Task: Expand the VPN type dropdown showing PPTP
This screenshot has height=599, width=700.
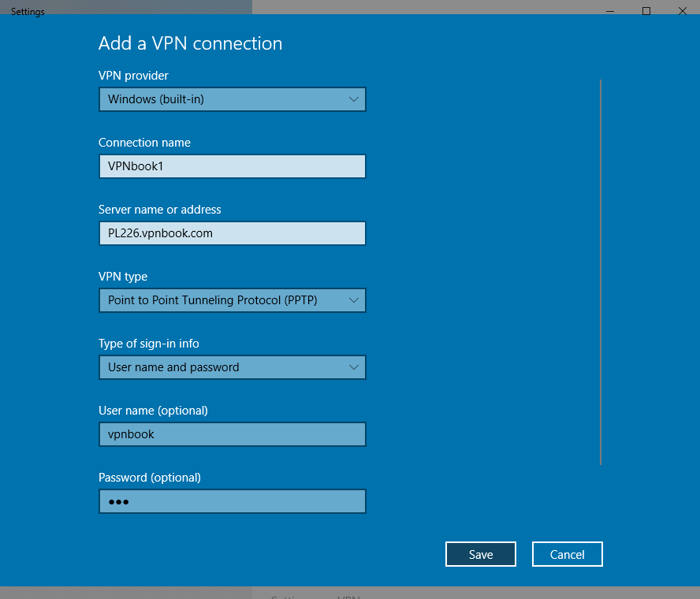Action: 232,300
